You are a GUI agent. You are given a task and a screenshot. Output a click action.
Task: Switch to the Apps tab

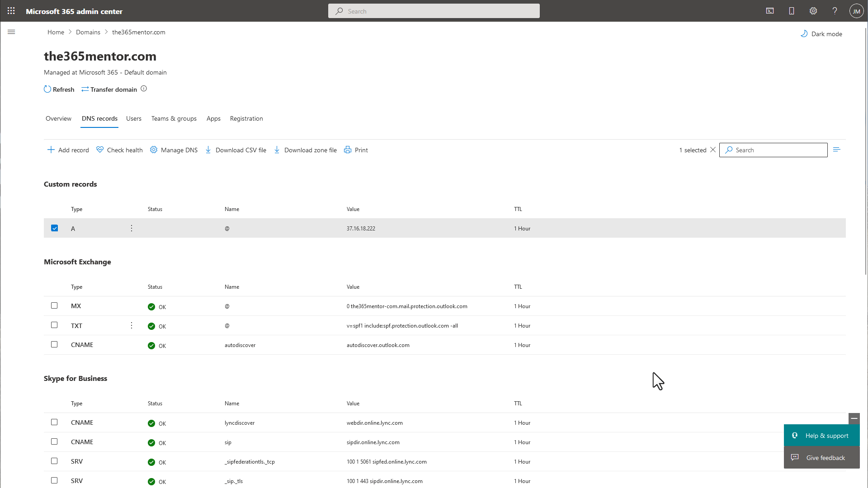coord(213,118)
